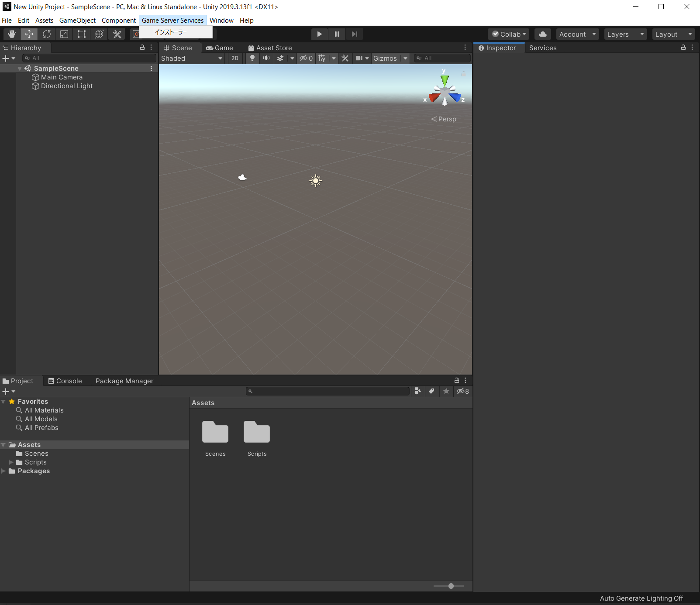700x605 pixels.
Task: Open the Component menu
Action: tap(119, 20)
